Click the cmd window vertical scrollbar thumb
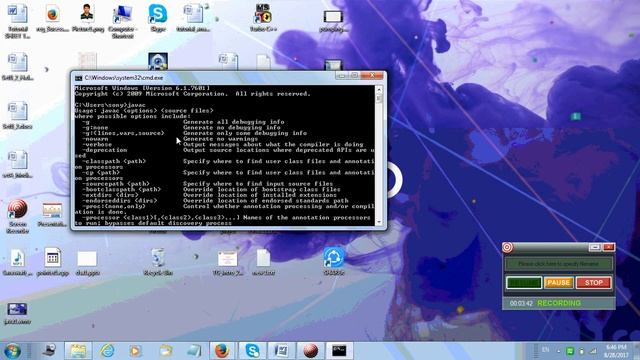This screenshot has width=640, height=360. (379, 98)
